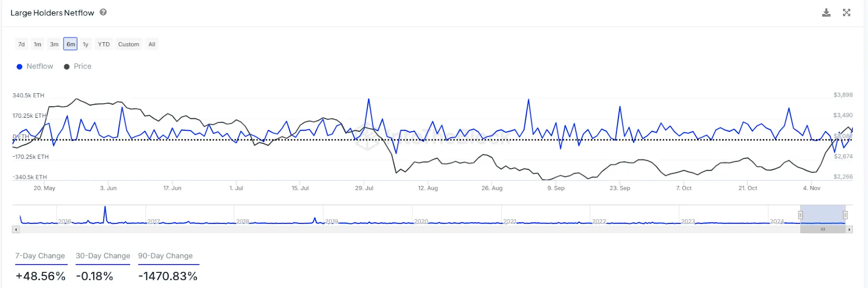Open the 90-Day Change tab

tap(165, 256)
